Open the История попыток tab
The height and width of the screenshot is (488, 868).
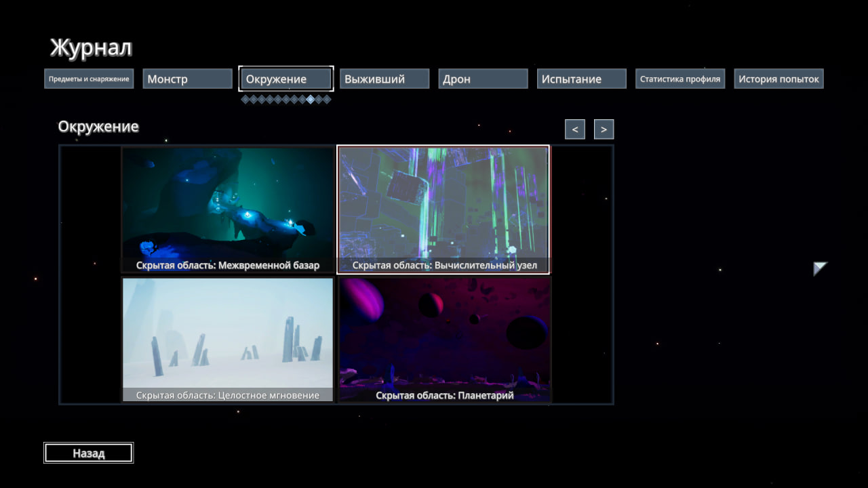[x=778, y=79]
